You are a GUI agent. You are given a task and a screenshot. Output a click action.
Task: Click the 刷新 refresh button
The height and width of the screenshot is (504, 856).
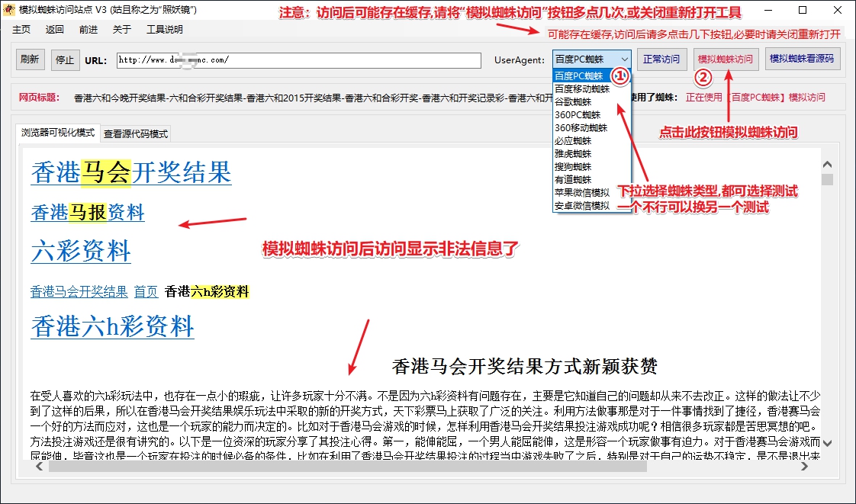(x=30, y=60)
